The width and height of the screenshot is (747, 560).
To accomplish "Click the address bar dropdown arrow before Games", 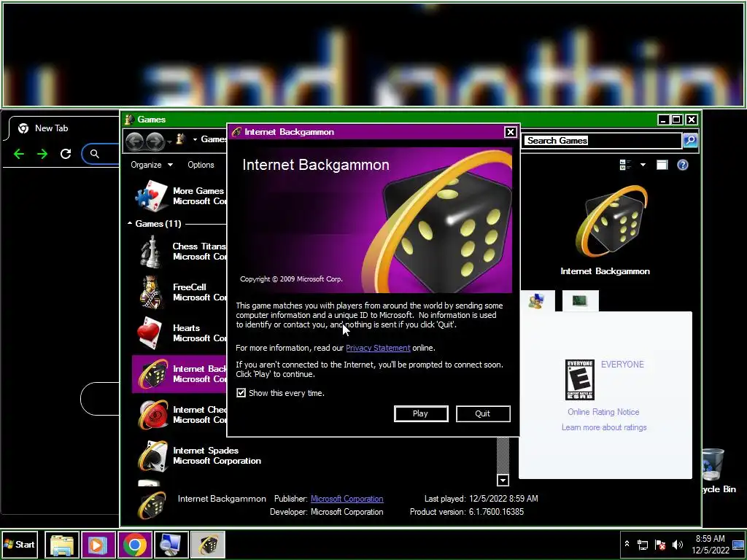I will point(195,139).
